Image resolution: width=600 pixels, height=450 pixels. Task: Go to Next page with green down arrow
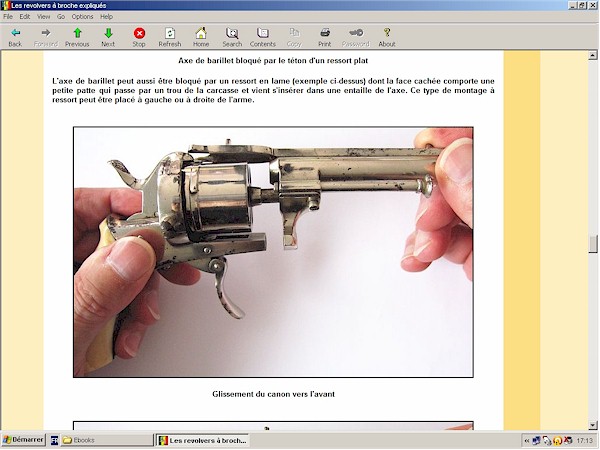point(108,37)
